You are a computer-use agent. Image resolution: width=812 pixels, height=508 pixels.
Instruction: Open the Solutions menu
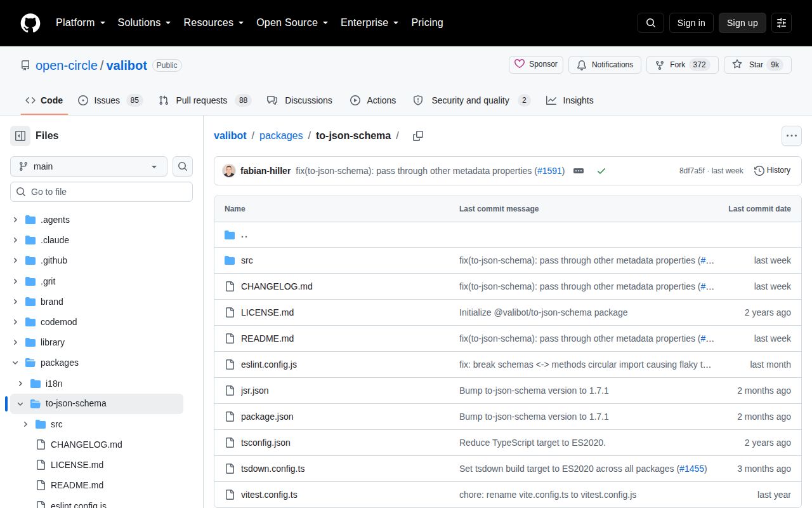coord(144,23)
